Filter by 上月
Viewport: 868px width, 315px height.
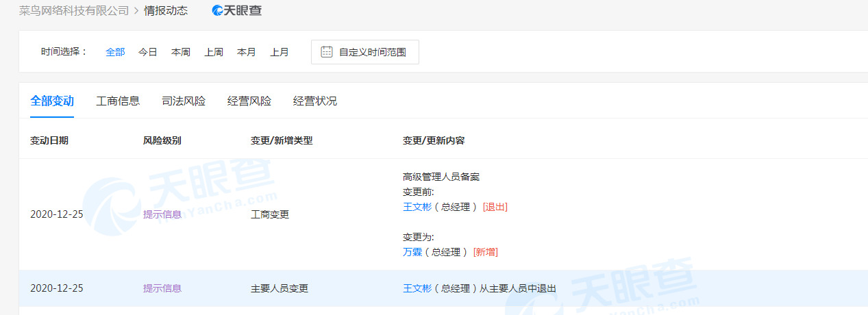(280, 52)
